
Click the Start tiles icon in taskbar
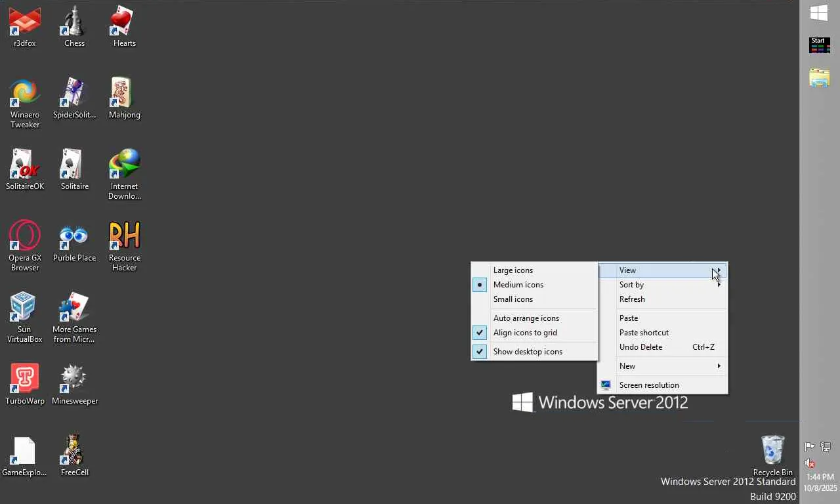tap(819, 45)
